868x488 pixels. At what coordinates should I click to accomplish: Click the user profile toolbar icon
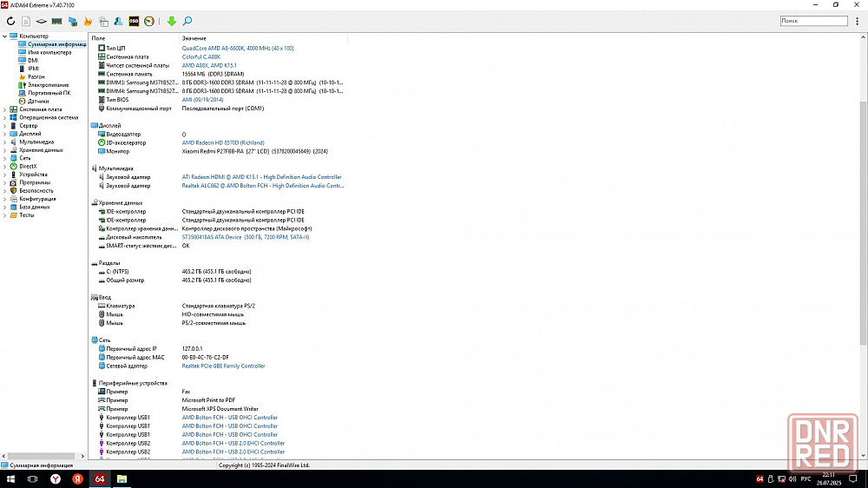pos(118,21)
